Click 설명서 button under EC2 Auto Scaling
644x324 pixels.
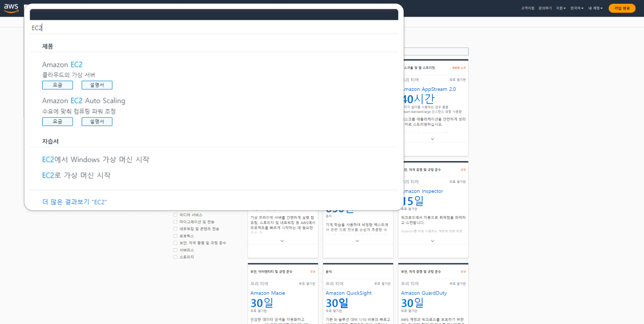point(97,121)
